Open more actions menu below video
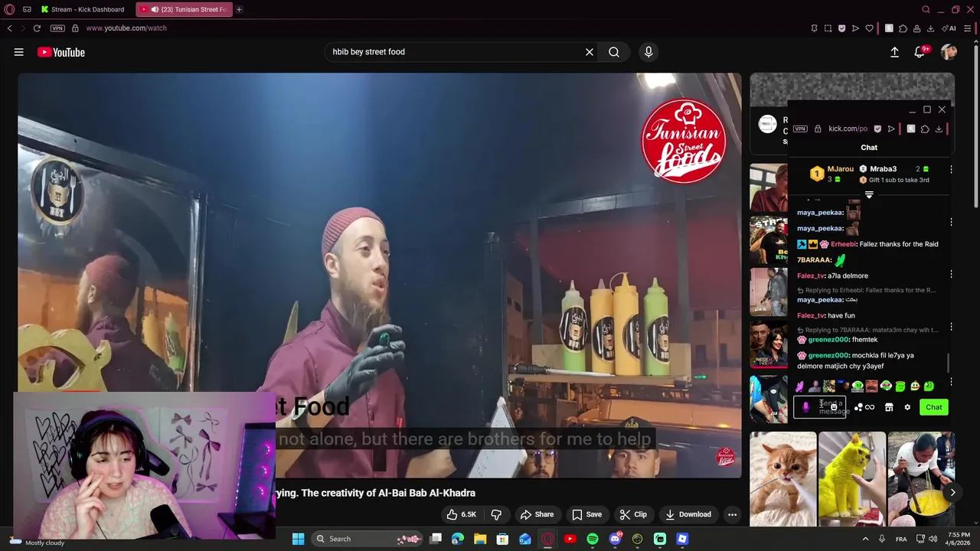 pyautogui.click(x=732, y=514)
